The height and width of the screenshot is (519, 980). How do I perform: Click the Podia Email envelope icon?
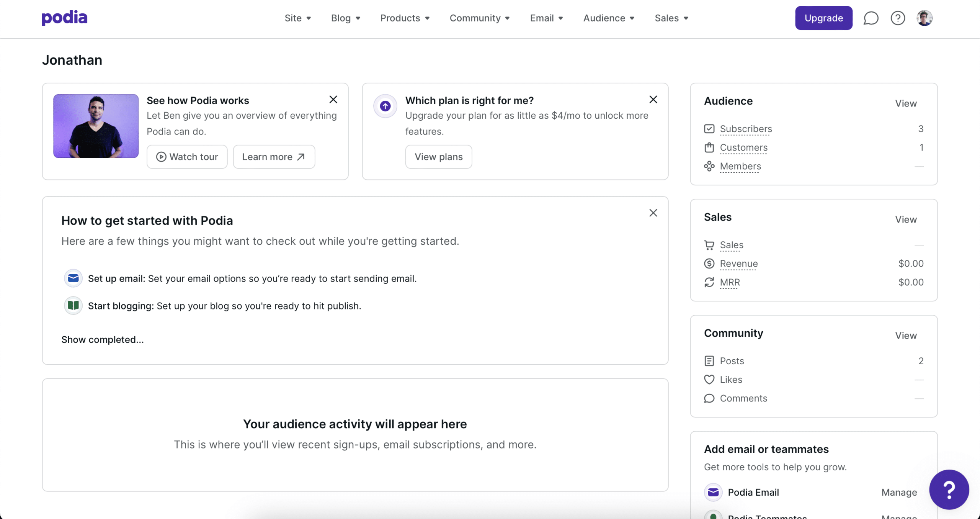pyautogui.click(x=713, y=492)
